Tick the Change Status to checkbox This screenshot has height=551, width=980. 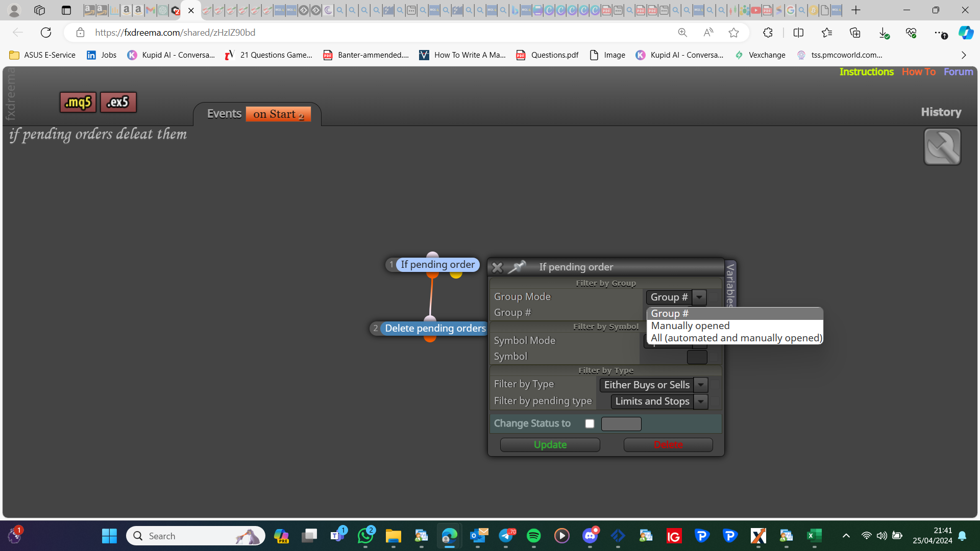pos(590,423)
